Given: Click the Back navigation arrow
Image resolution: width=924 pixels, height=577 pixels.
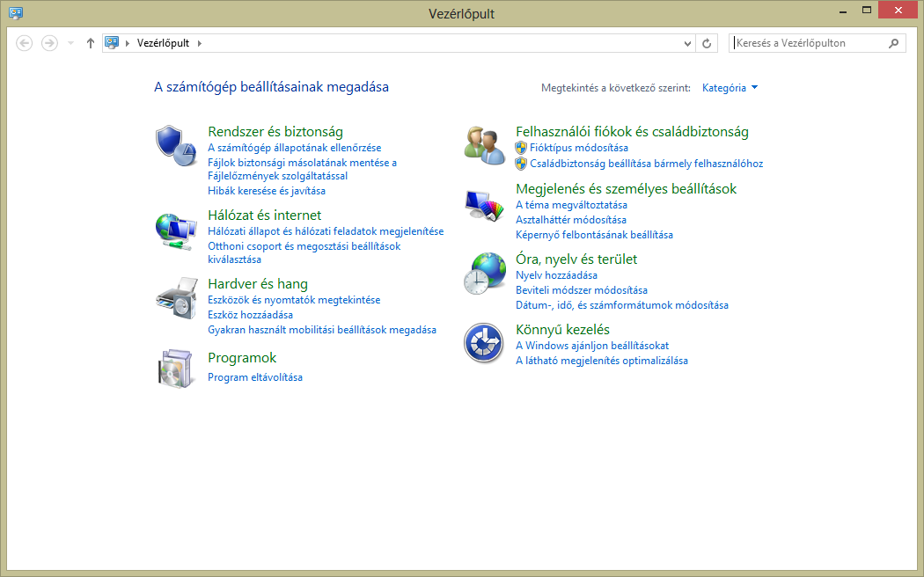Looking at the screenshot, I should point(24,43).
